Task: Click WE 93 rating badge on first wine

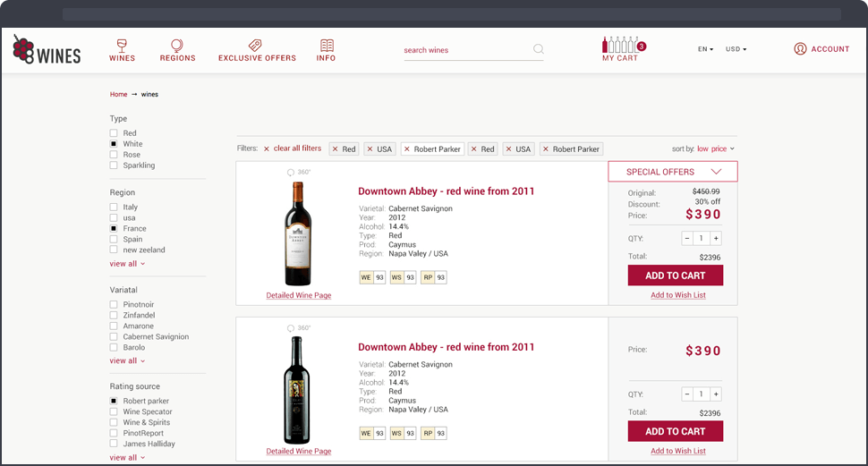Action: pos(372,277)
